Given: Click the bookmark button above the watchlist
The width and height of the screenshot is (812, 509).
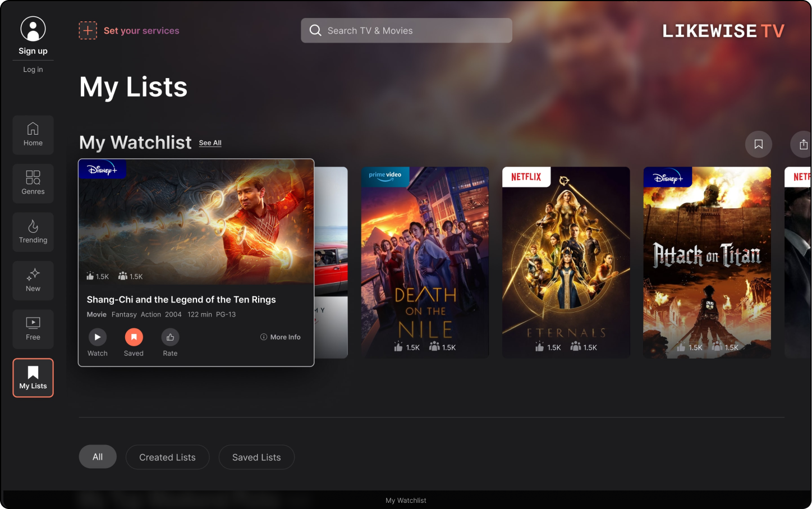Looking at the screenshot, I should [x=759, y=144].
